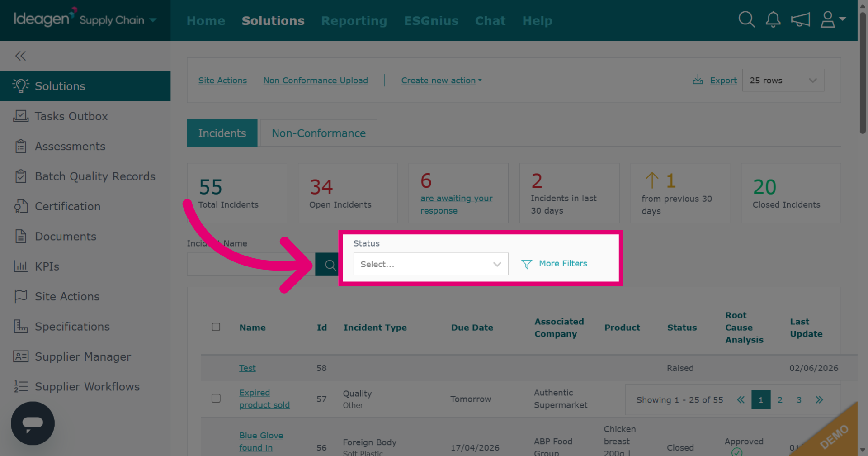This screenshot has width=868, height=456.
Task: Go to last page of results
Action: [819, 400]
